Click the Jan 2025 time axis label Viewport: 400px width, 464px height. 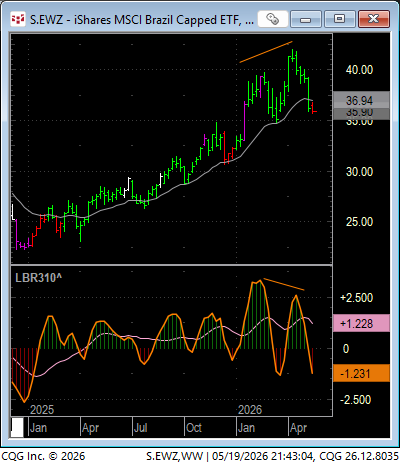tap(38, 428)
